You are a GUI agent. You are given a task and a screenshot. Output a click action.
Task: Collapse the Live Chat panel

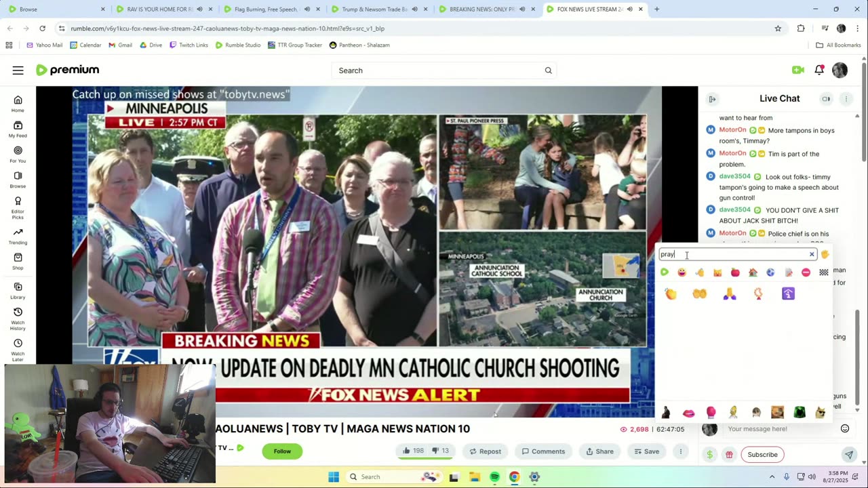(712, 99)
